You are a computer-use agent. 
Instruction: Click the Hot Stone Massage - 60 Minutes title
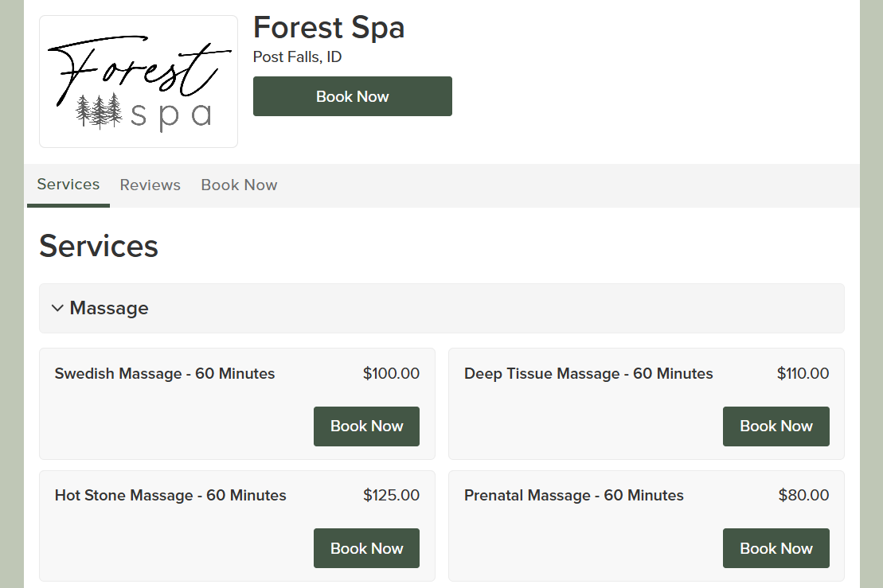(x=170, y=495)
